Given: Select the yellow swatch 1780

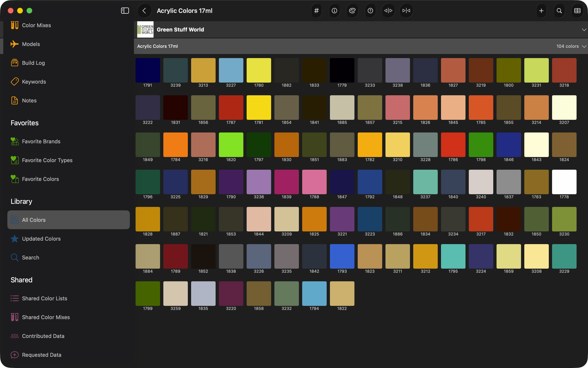Looking at the screenshot, I should 259,70.
